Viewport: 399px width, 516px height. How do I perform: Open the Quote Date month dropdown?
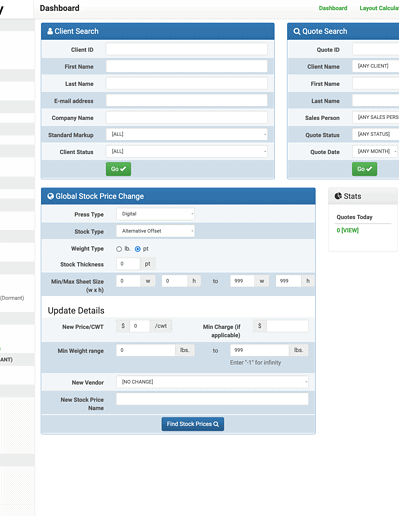[x=375, y=151]
